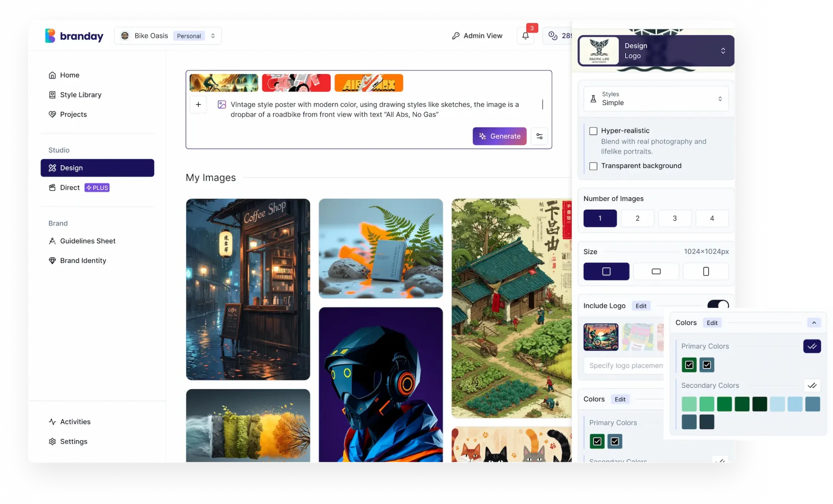Click the image icon in prompt box
This screenshot has width=833, height=504.
coord(222,104)
